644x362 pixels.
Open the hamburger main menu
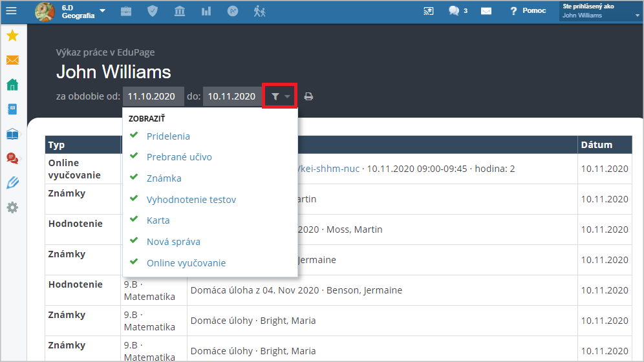12,11
